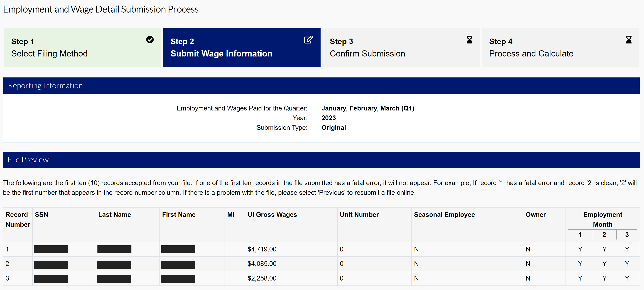
Task: Toggle the Employment Month 3 value for record 3
Action: tap(627, 278)
